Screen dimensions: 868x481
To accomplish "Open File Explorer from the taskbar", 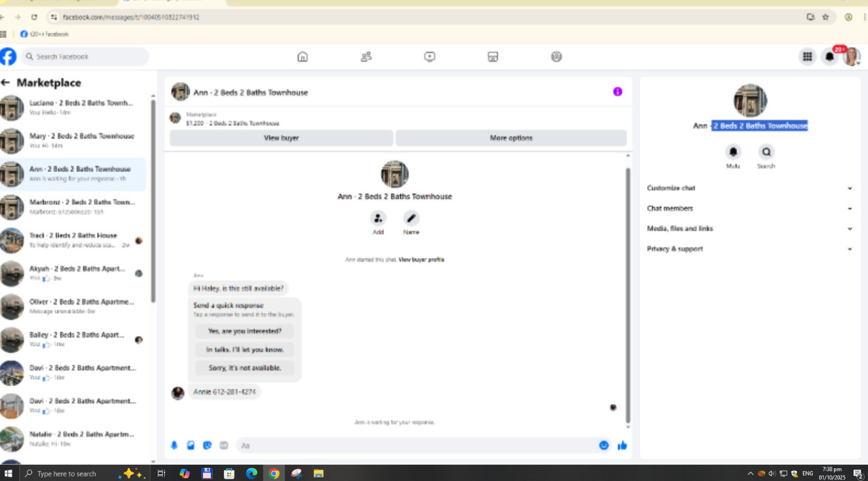I will (x=318, y=473).
